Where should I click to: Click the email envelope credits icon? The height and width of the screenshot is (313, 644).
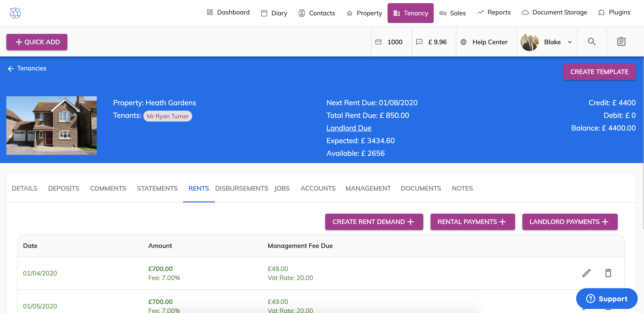(378, 42)
